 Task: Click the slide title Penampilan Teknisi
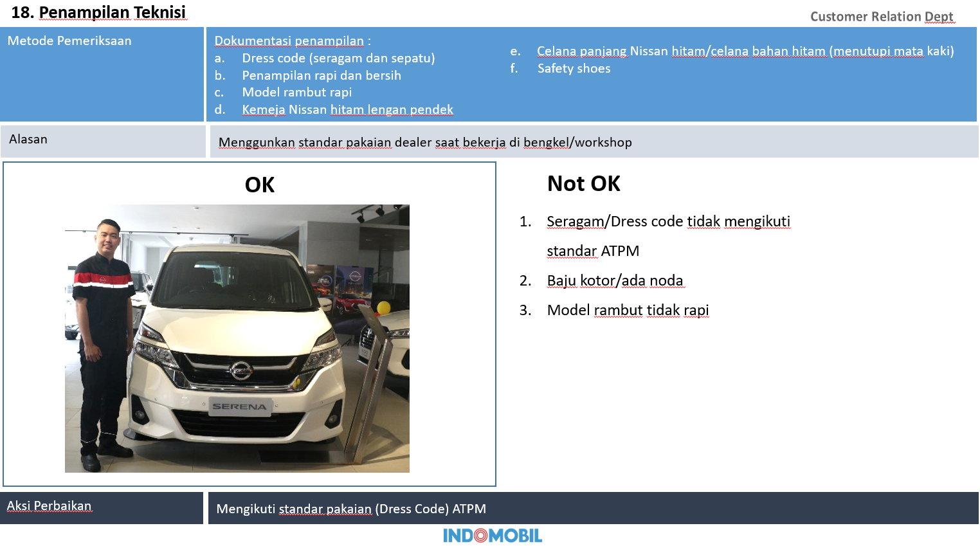(98, 12)
